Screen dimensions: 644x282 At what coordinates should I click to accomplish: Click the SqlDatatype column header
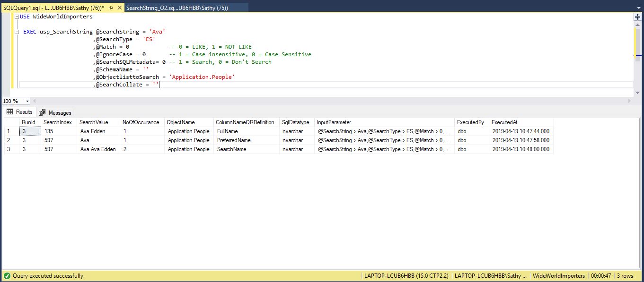coord(297,122)
